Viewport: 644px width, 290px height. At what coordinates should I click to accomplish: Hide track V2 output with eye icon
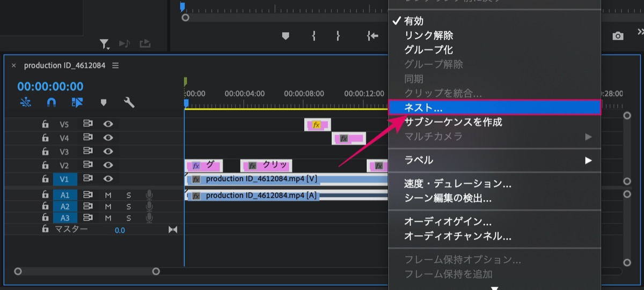(108, 166)
